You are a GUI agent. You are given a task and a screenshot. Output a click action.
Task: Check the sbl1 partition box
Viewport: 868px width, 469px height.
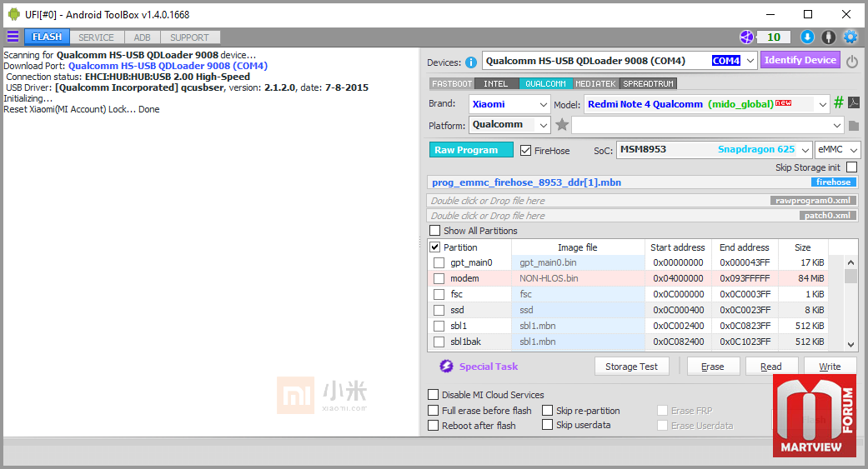click(x=439, y=326)
